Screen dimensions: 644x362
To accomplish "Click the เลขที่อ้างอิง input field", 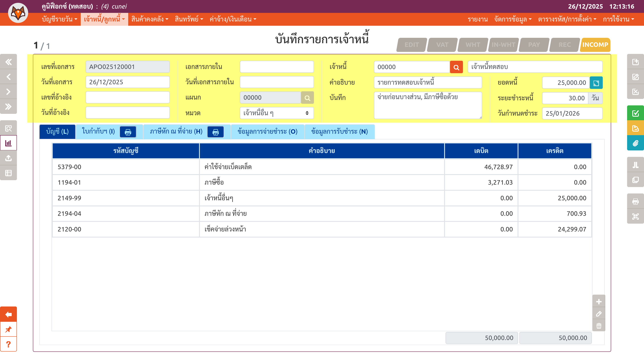I will tap(128, 97).
